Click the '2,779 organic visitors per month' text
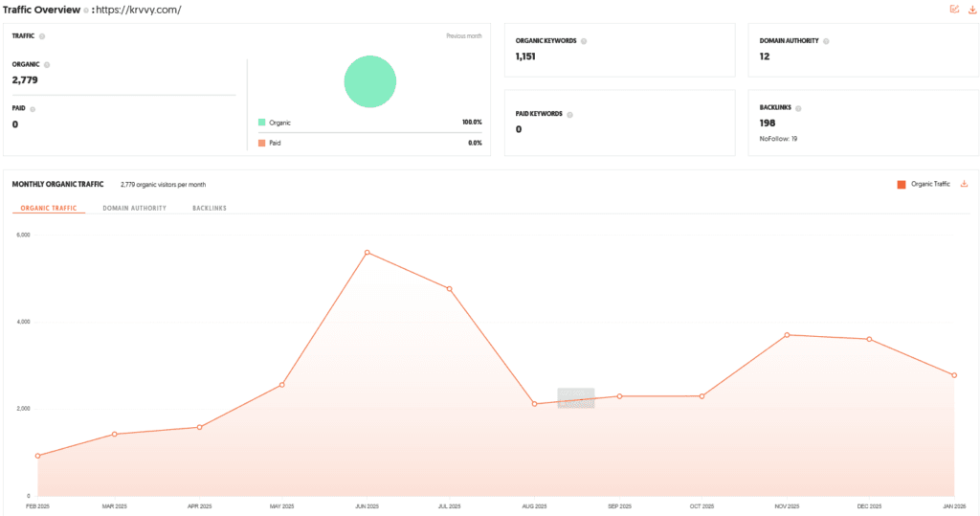Image resolution: width=980 pixels, height=516 pixels. pyautogui.click(x=163, y=185)
